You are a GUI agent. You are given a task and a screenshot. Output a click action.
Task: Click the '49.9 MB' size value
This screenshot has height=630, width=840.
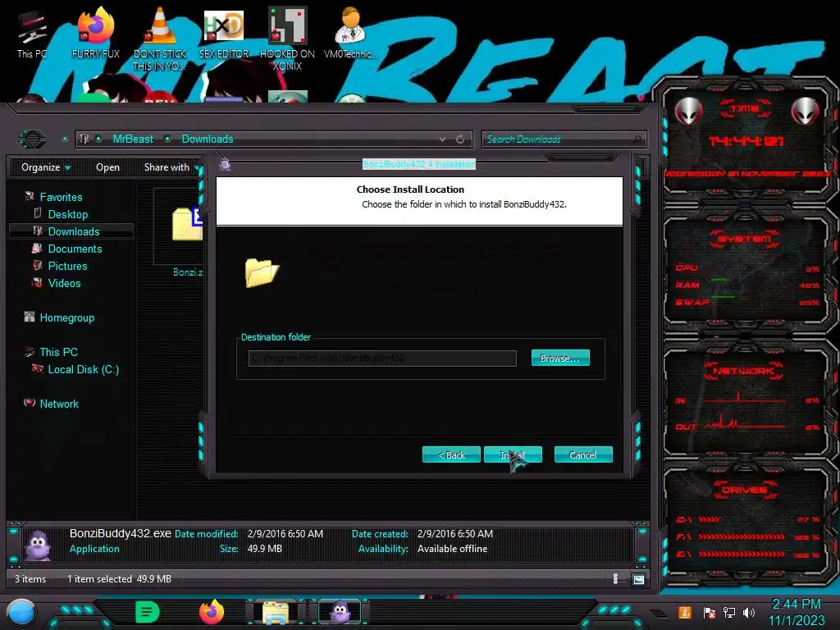point(265,549)
